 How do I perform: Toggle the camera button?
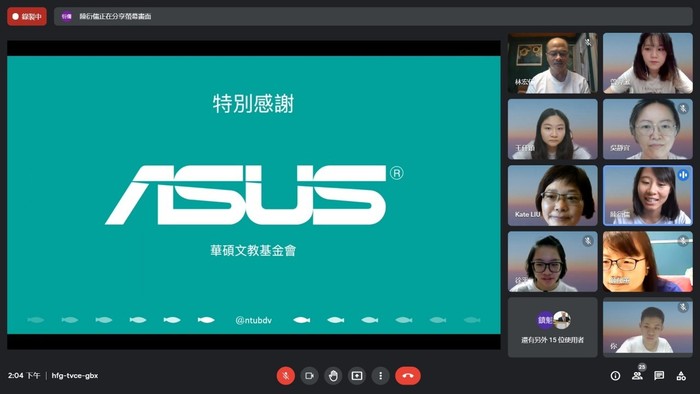[309, 376]
